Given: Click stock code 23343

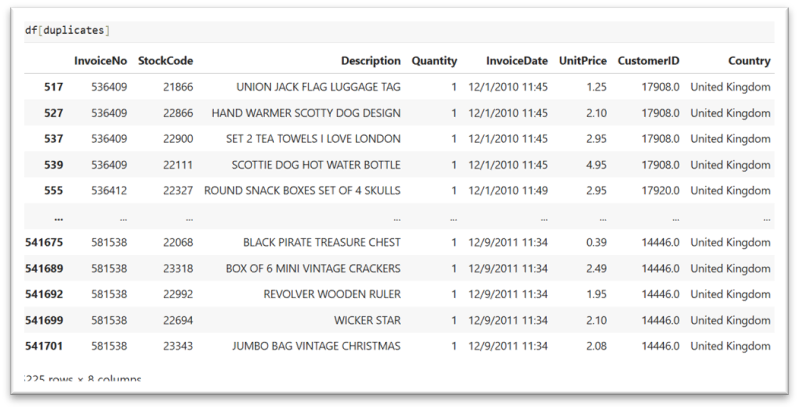Looking at the screenshot, I should [x=176, y=346].
